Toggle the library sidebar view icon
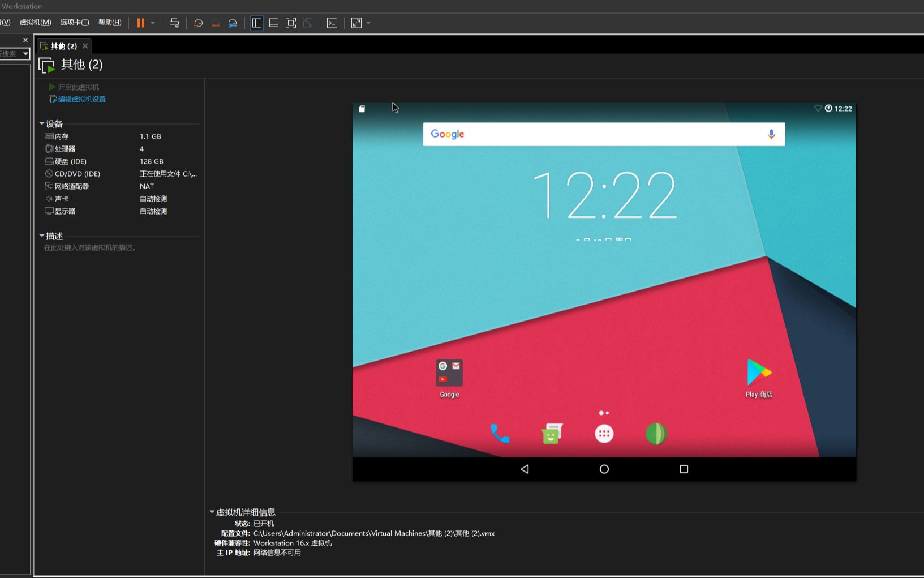The image size is (924, 578). [257, 23]
